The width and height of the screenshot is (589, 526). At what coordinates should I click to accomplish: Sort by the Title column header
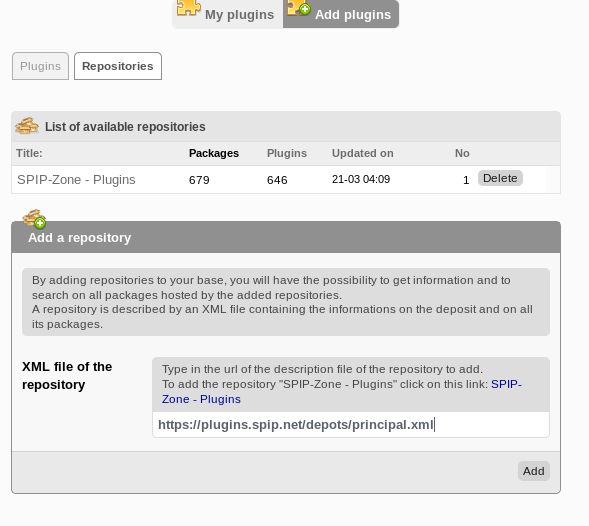29,153
